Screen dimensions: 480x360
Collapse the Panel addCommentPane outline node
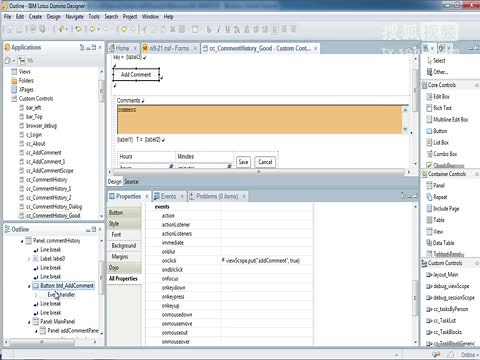[x=36, y=331]
